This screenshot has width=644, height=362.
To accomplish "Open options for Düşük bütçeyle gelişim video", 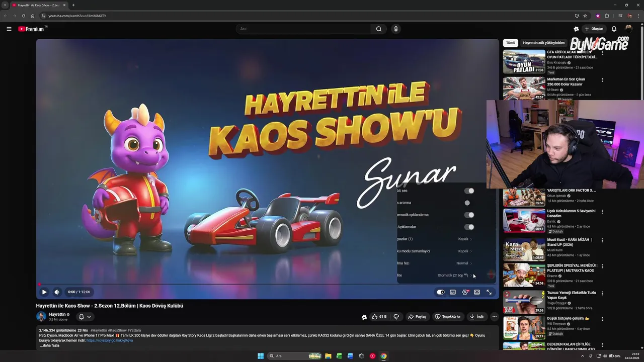I will tap(602, 319).
